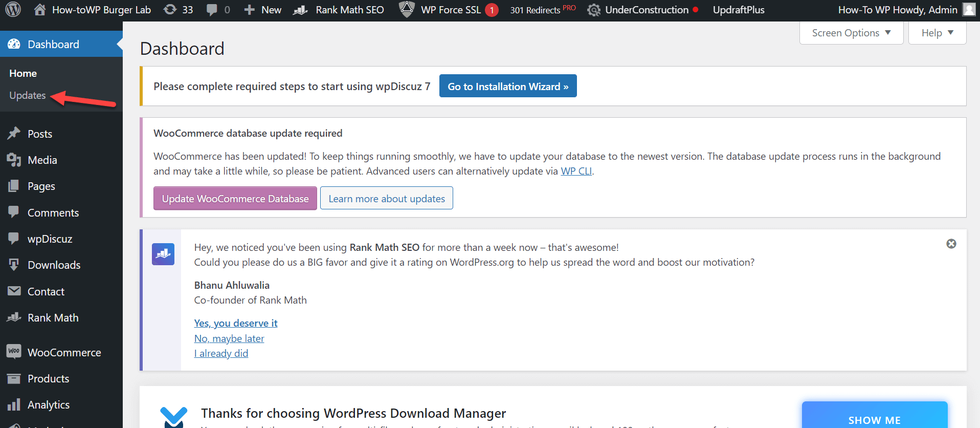Open the Rank Math SEO toolbar item

pyautogui.click(x=339, y=10)
